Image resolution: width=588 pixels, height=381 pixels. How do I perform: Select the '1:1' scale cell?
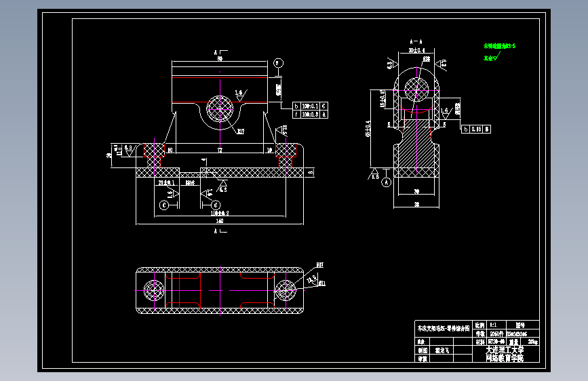(x=496, y=325)
